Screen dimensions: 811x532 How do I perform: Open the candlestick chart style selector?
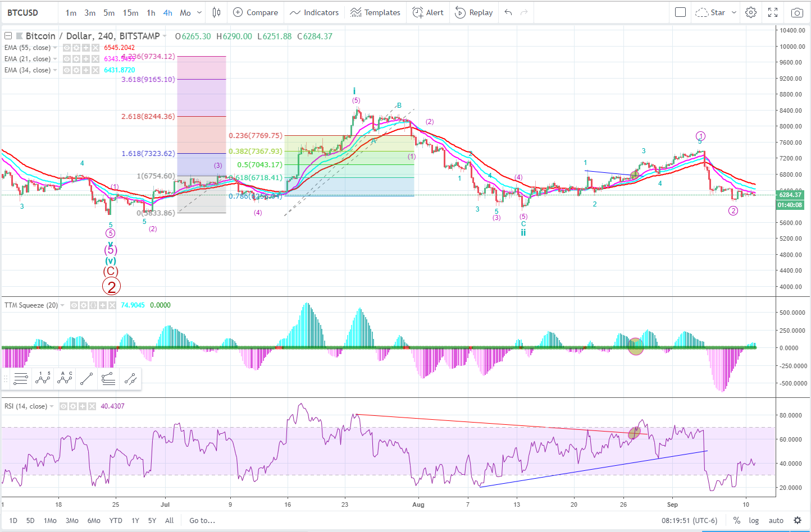pos(216,12)
